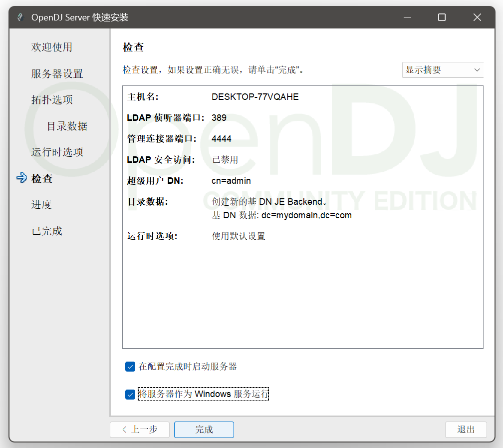Click the 完成 button to finish setup
Image resolution: width=503 pixels, height=448 pixels.
[x=204, y=430]
